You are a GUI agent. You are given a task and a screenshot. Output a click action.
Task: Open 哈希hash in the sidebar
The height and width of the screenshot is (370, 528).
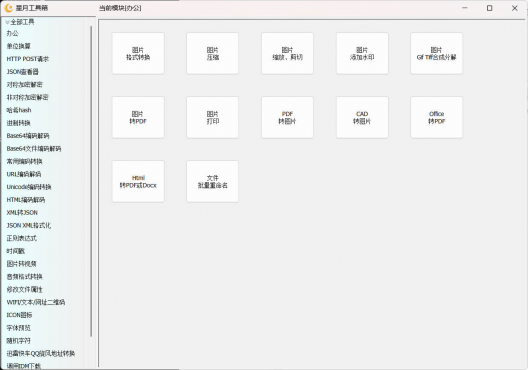click(19, 110)
